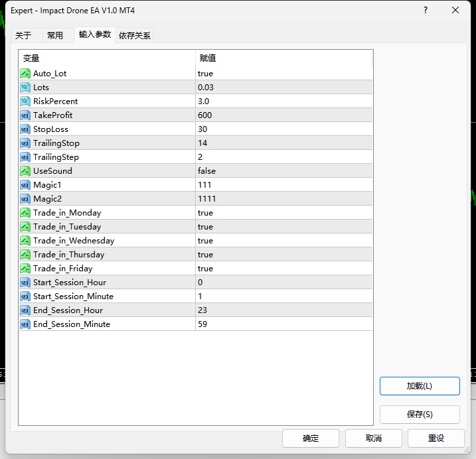Select the Auto_Lot variable name
476x459 pixels.
[50, 74]
